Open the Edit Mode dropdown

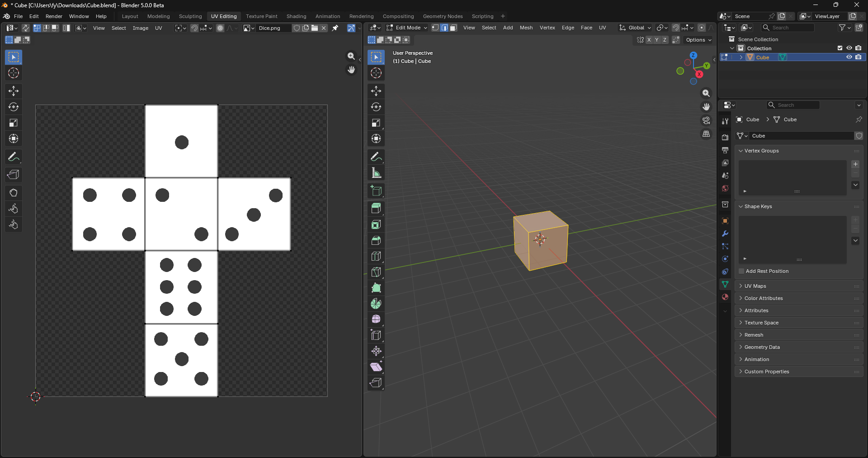407,28
